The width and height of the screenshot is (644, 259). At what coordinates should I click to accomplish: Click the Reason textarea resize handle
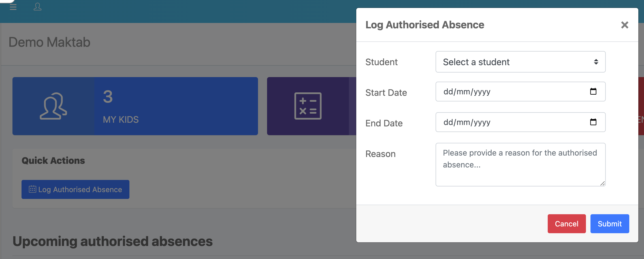tap(602, 183)
